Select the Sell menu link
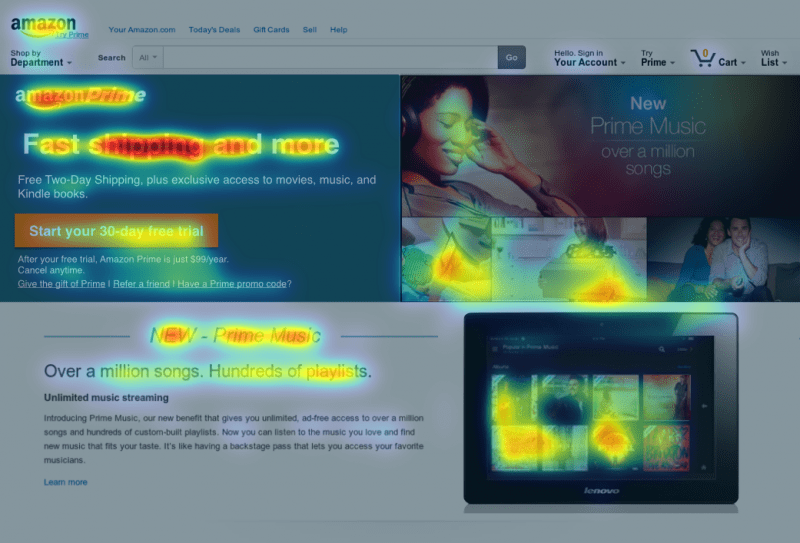Image resolution: width=800 pixels, height=543 pixels. pos(310,30)
